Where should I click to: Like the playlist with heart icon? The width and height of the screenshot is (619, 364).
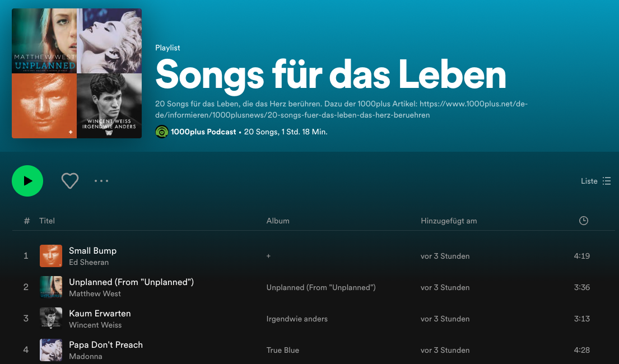(x=70, y=181)
